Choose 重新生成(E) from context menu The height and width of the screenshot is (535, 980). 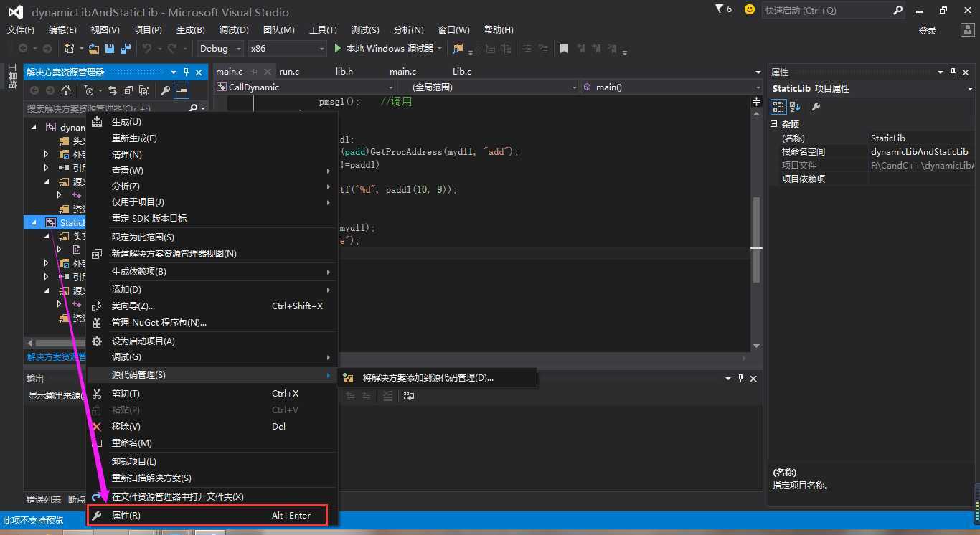pos(212,138)
